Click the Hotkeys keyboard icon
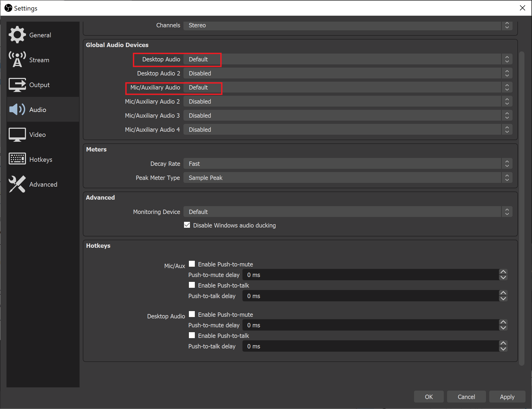 tap(17, 159)
